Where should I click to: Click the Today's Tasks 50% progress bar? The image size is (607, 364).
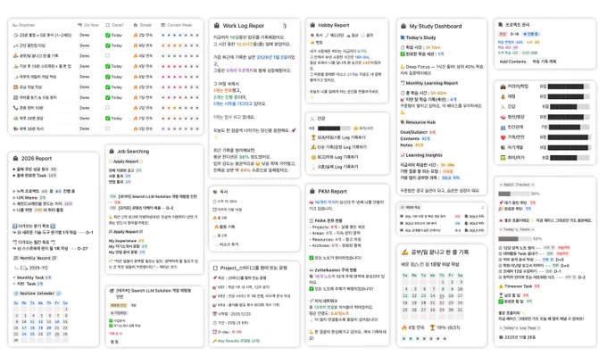(x=515, y=239)
